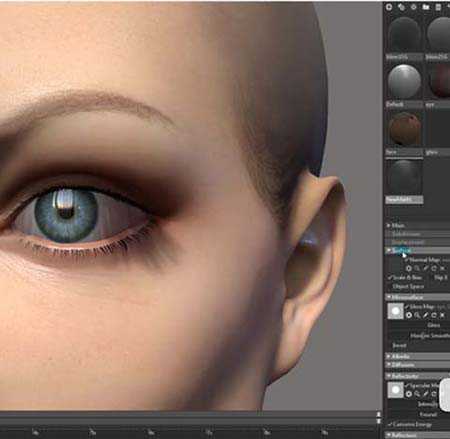Image resolution: width=450 pixels, height=439 pixels.
Task: Click the Normal Map settings gear icon
Action: (409, 268)
